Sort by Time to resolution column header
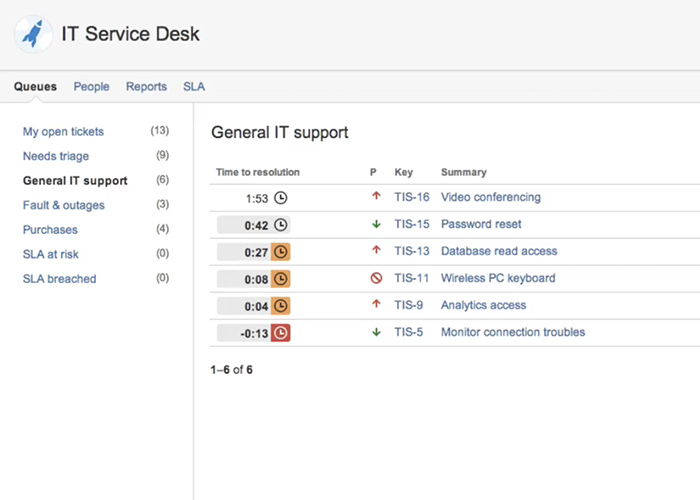700x500 pixels. (258, 172)
